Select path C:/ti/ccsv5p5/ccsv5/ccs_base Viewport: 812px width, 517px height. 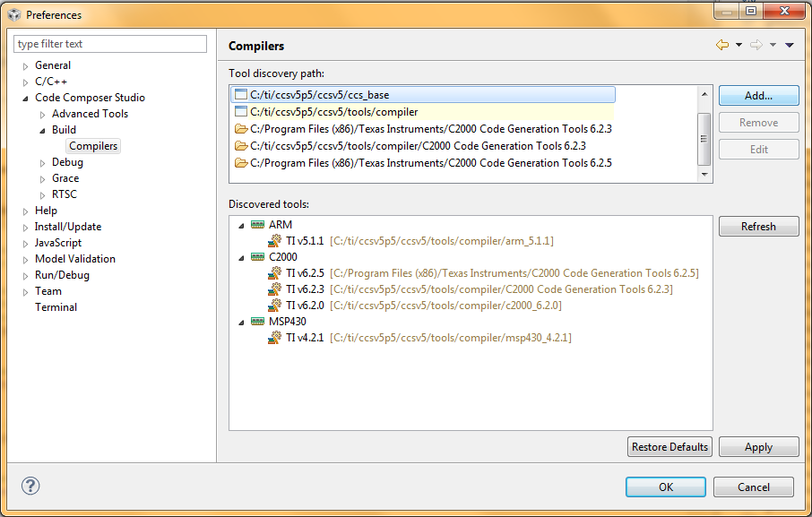tap(424, 95)
